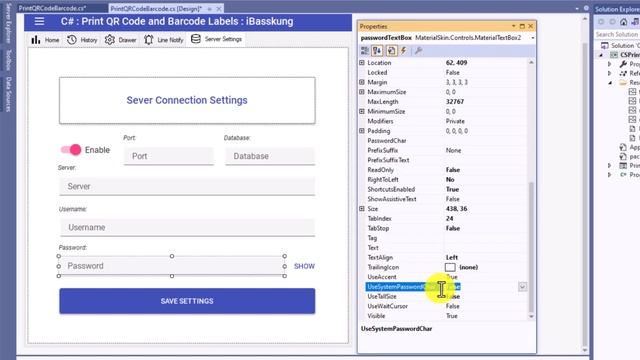Click the Username input field
This screenshot has height=360, width=640.
pos(187,227)
